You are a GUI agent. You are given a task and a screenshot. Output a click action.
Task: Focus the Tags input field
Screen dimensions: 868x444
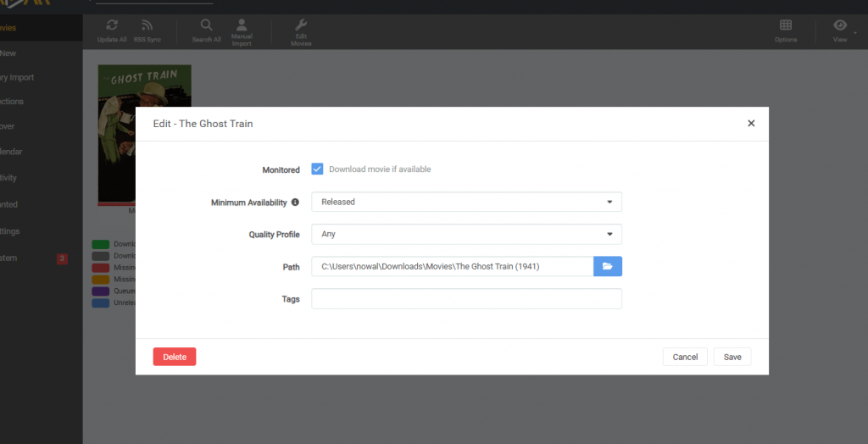pyautogui.click(x=467, y=299)
